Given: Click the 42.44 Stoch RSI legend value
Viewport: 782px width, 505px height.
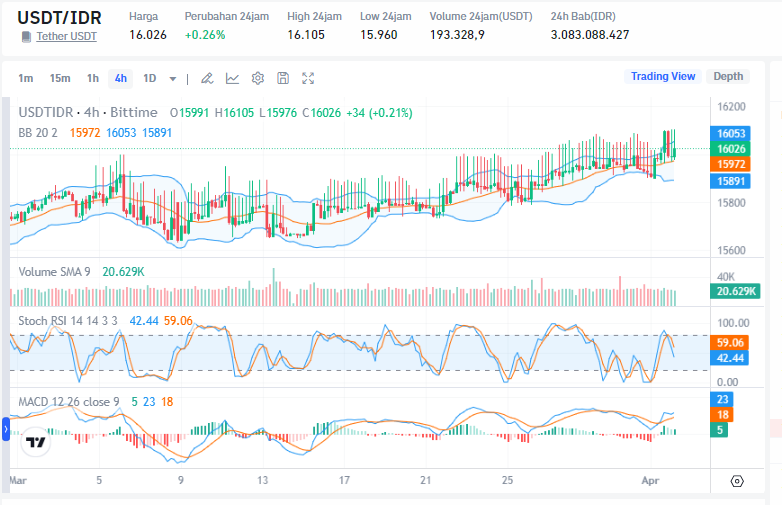Looking at the screenshot, I should click(144, 321).
